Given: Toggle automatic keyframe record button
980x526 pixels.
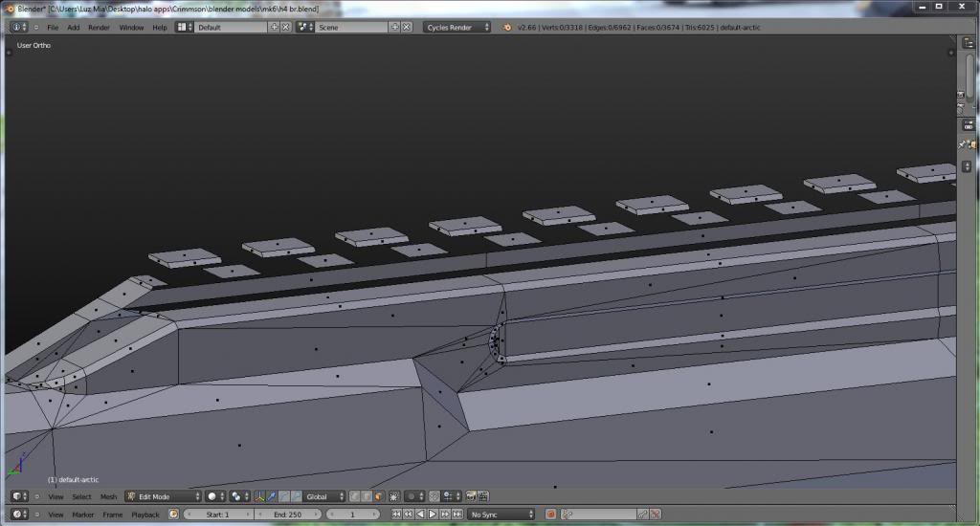Looking at the screenshot, I should point(551,515).
